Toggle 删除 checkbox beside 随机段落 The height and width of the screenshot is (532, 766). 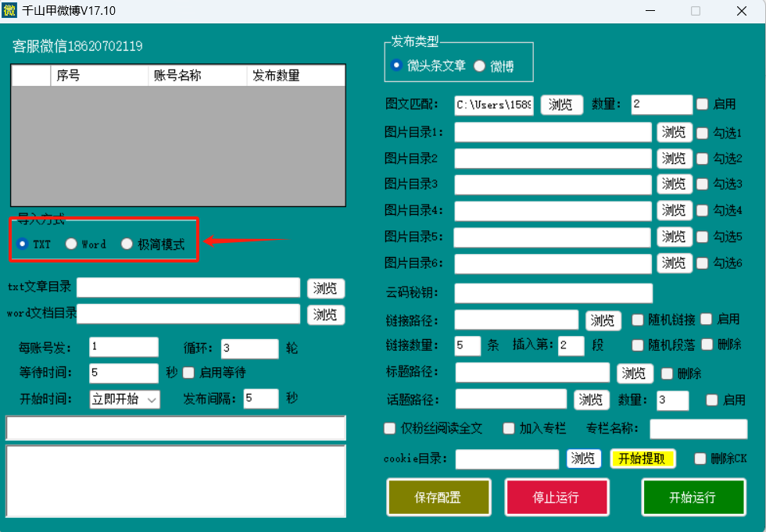pyautogui.click(x=707, y=345)
